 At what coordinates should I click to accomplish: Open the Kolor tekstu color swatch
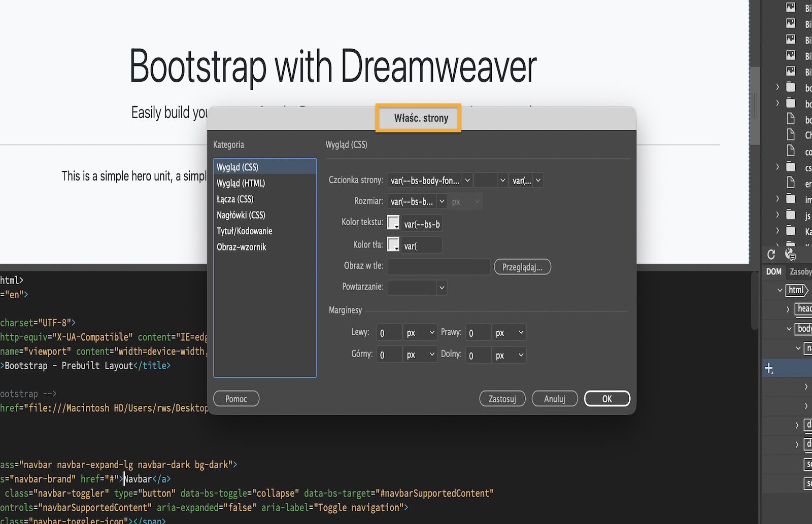pos(393,222)
